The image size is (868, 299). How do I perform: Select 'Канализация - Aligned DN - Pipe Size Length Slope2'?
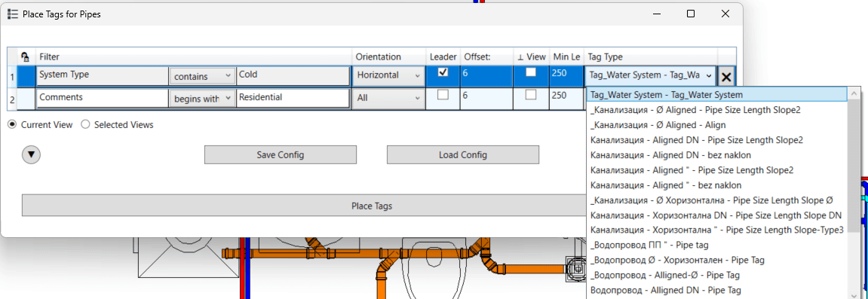tap(717, 140)
